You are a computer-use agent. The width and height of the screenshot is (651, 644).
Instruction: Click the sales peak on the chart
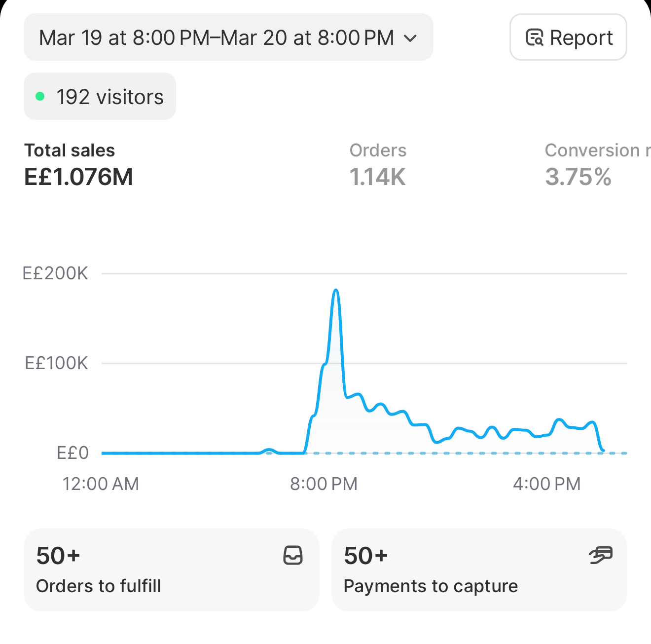(x=336, y=291)
